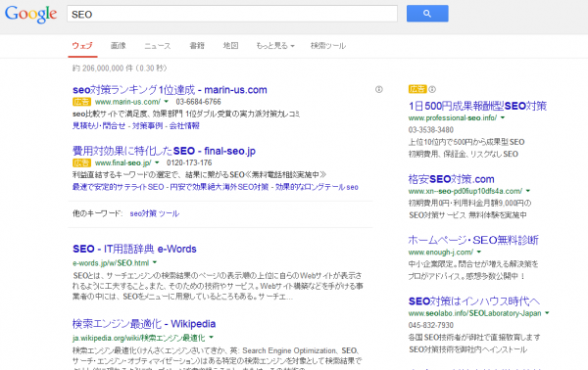Select the ウェブ tab
The height and width of the screenshot is (370, 588).
pos(82,46)
